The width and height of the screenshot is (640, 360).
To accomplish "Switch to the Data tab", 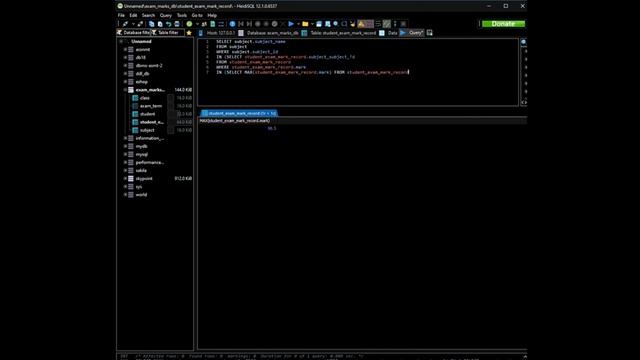I will click(388, 33).
